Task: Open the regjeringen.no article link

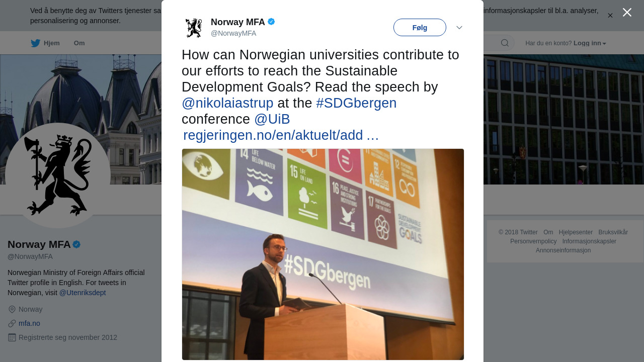Action: [x=281, y=135]
